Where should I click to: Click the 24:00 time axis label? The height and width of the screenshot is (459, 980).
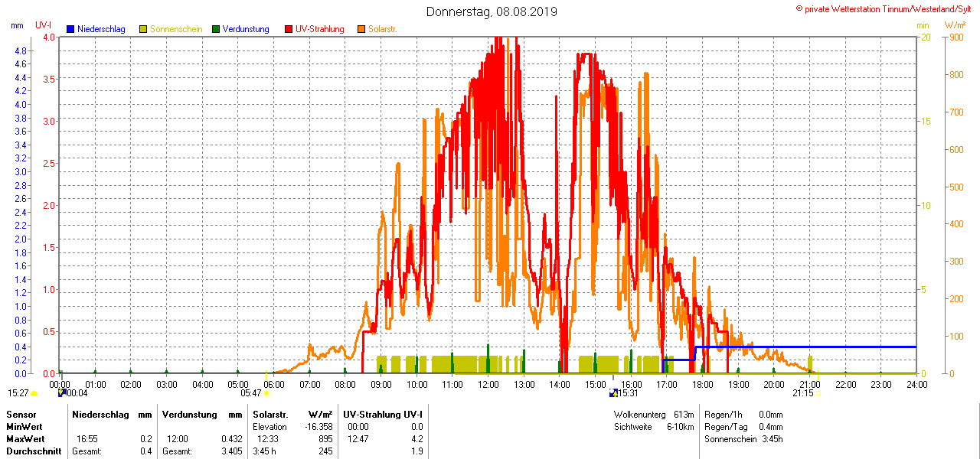[916, 383]
